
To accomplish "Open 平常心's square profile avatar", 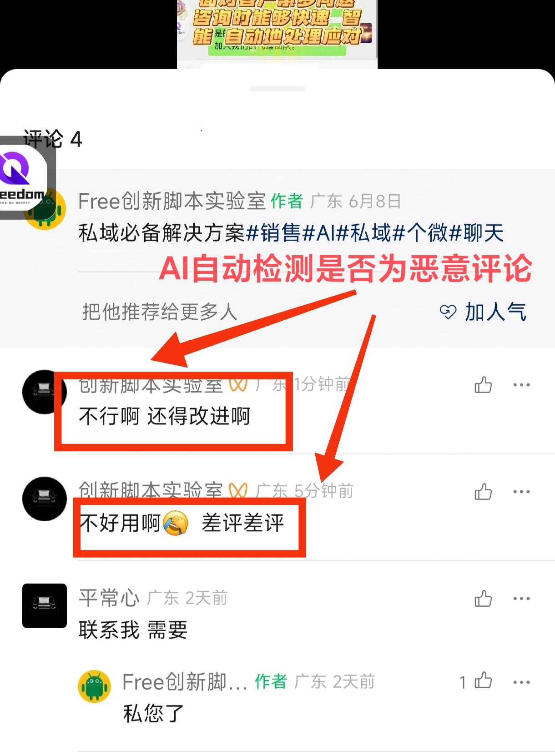I will coord(45,605).
